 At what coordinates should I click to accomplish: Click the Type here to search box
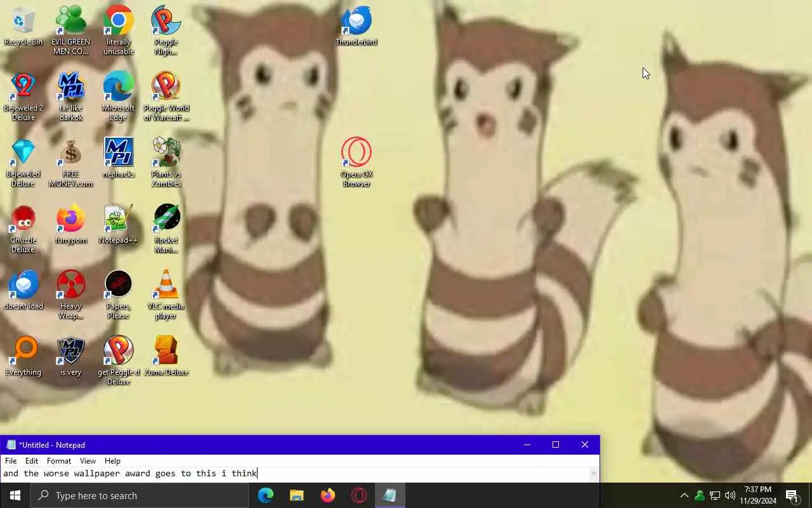pos(140,495)
